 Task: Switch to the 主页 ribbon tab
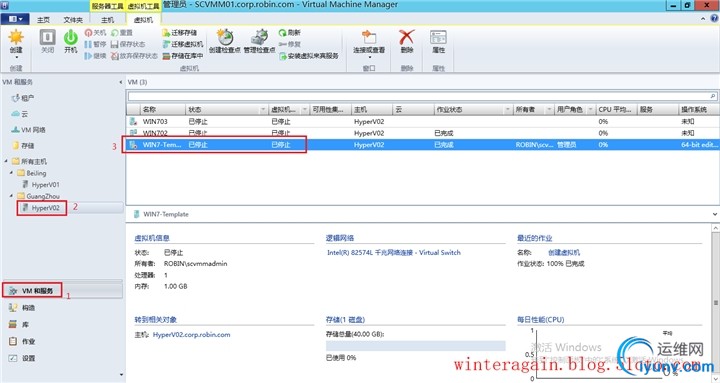(x=43, y=20)
